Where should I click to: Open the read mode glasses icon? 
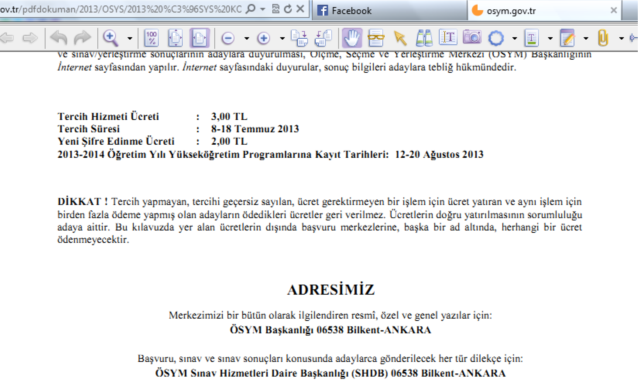(376, 38)
